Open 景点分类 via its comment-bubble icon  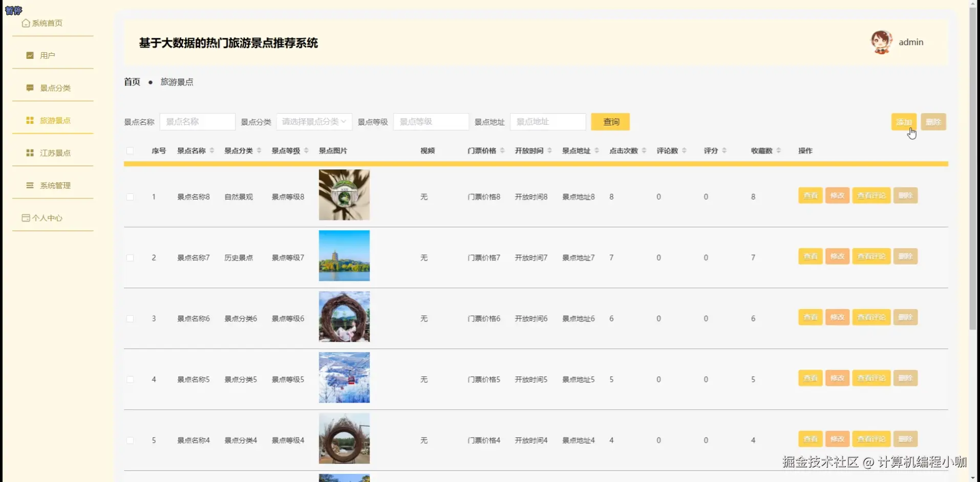(30, 87)
